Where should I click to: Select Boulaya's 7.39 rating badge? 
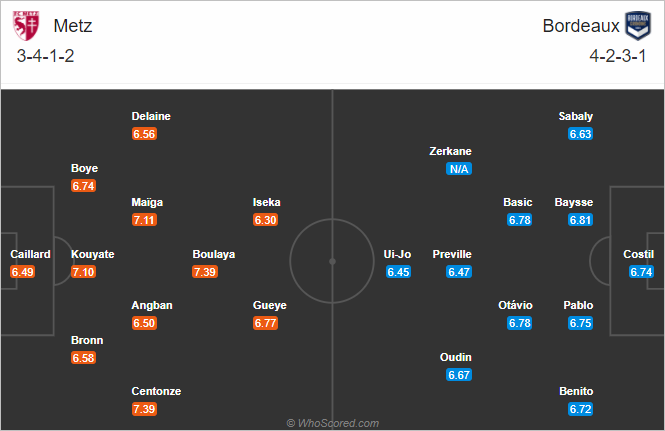coord(205,272)
